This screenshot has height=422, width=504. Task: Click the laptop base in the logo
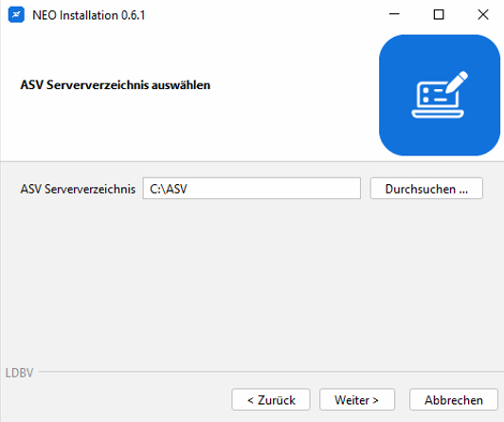pyautogui.click(x=438, y=114)
